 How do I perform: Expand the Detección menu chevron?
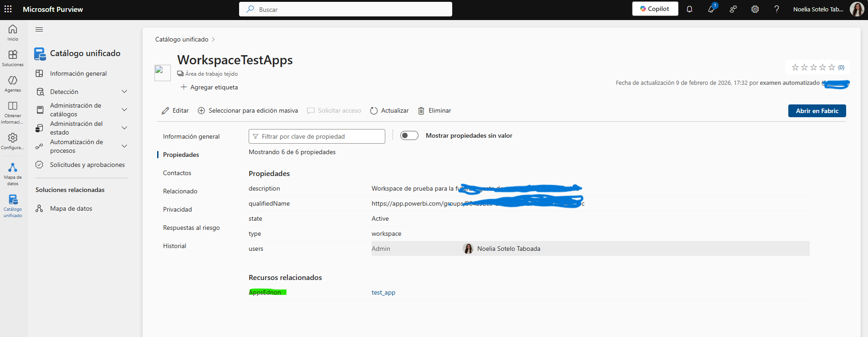tap(124, 92)
